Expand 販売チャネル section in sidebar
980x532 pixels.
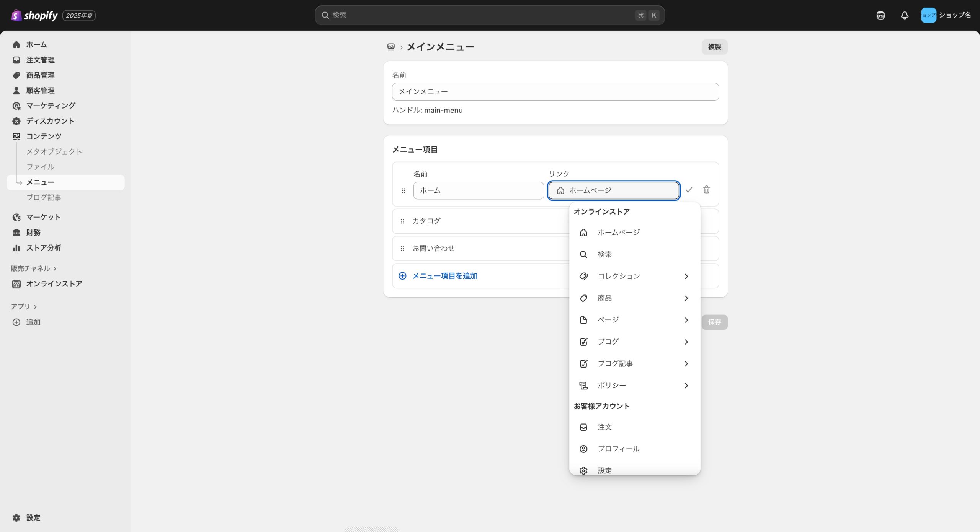34,268
